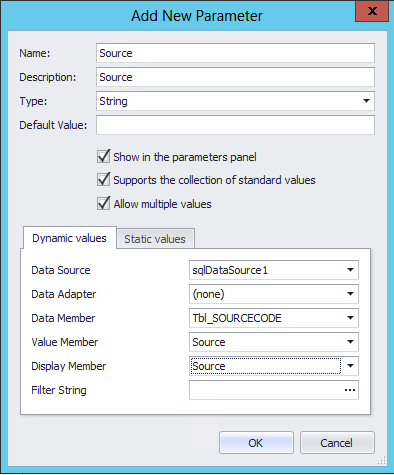Switch to the Dynamic values tab

pyautogui.click(x=69, y=238)
